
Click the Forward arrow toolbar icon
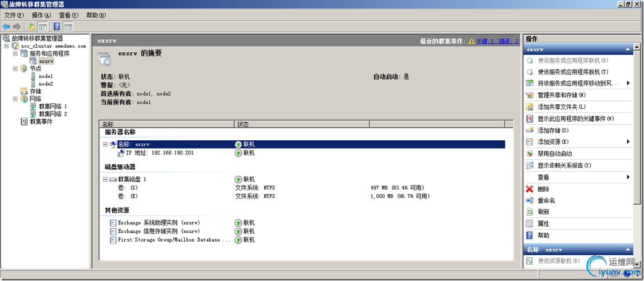[x=17, y=27]
